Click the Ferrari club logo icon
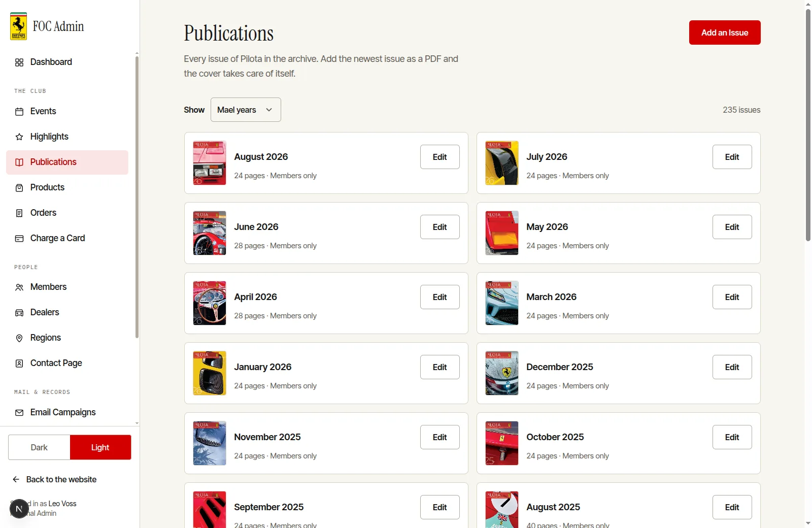812x528 pixels. pos(19,26)
